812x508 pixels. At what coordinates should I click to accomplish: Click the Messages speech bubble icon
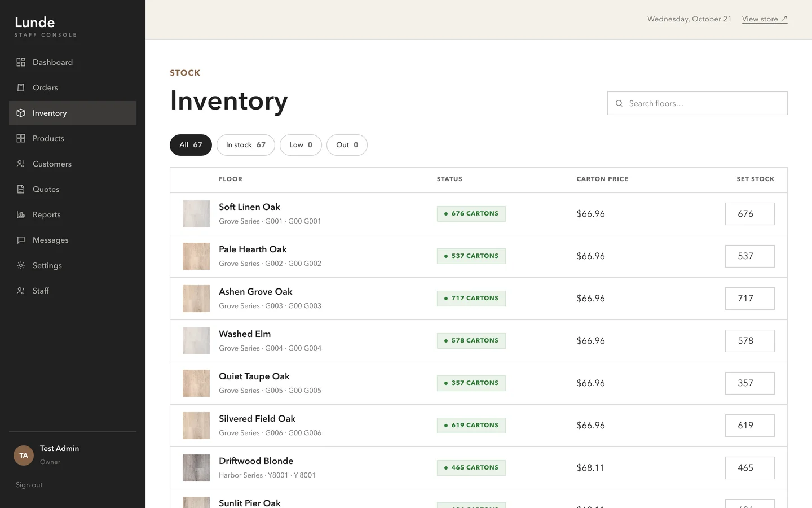coord(21,240)
